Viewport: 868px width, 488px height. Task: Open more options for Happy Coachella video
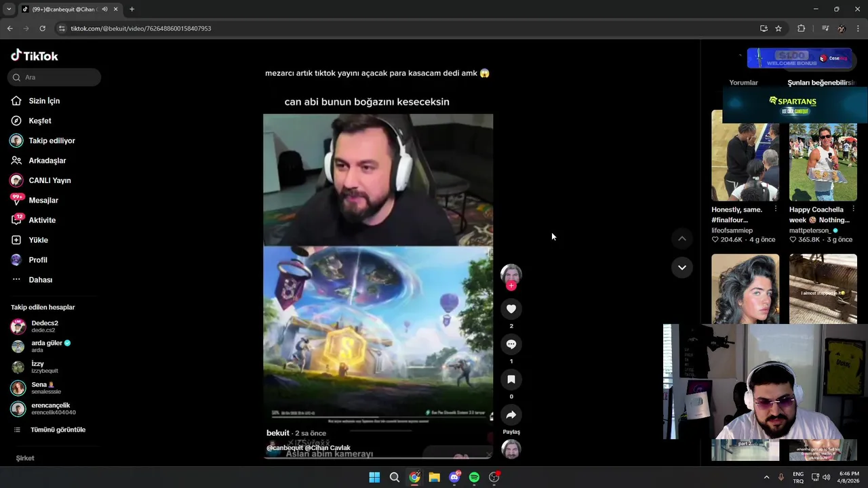tap(853, 209)
